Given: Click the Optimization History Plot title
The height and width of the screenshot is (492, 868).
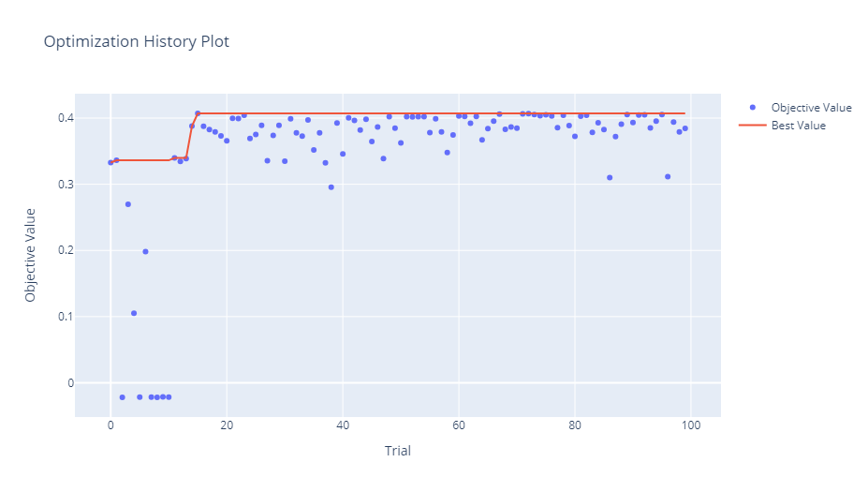Looking at the screenshot, I should point(136,42).
